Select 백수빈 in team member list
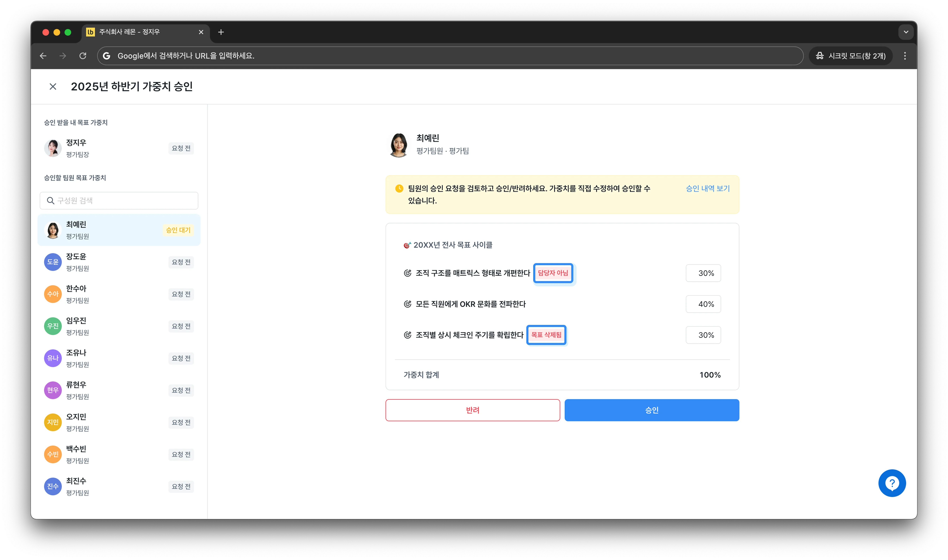This screenshot has width=948, height=560. point(119,454)
